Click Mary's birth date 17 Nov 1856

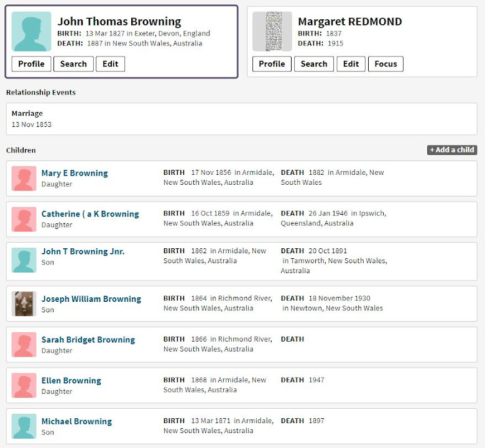[211, 172]
